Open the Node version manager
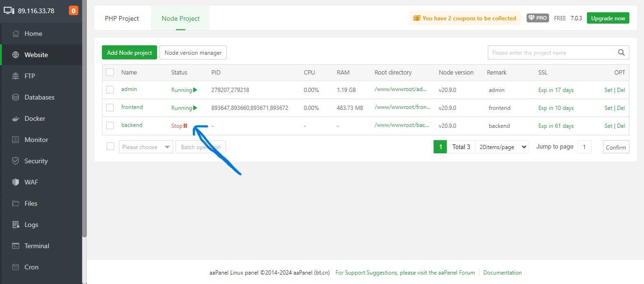The width and height of the screenshot is (644, 284). tap(193, 53)
